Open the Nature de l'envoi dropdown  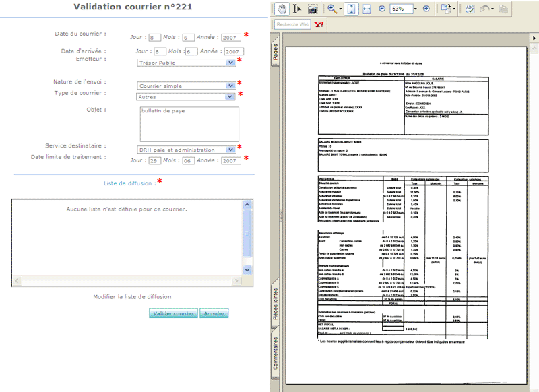(187, 86)
